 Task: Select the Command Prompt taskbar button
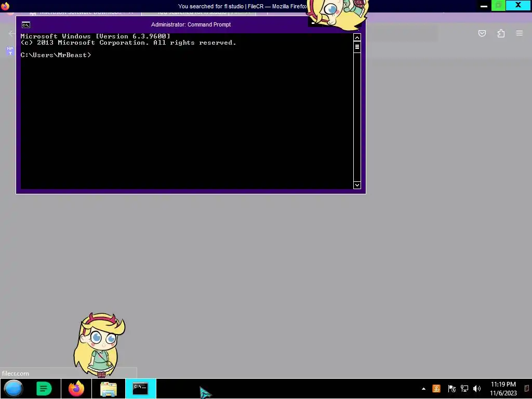pos(140,389)
